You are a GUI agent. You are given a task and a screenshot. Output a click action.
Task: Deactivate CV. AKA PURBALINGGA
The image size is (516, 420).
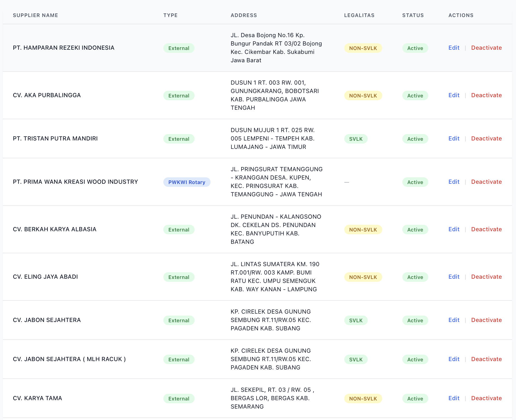pyautogui.click(x=486, y=95)
